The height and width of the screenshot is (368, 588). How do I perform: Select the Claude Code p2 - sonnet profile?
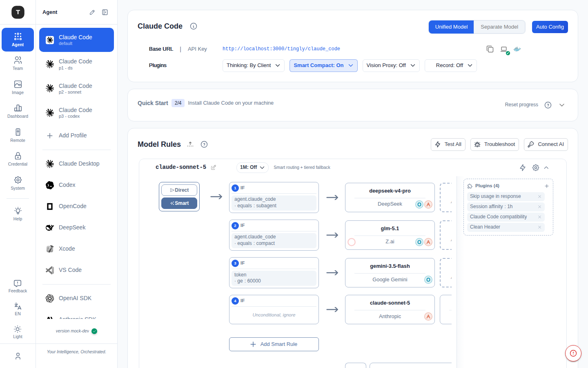(x=76, y=89)
